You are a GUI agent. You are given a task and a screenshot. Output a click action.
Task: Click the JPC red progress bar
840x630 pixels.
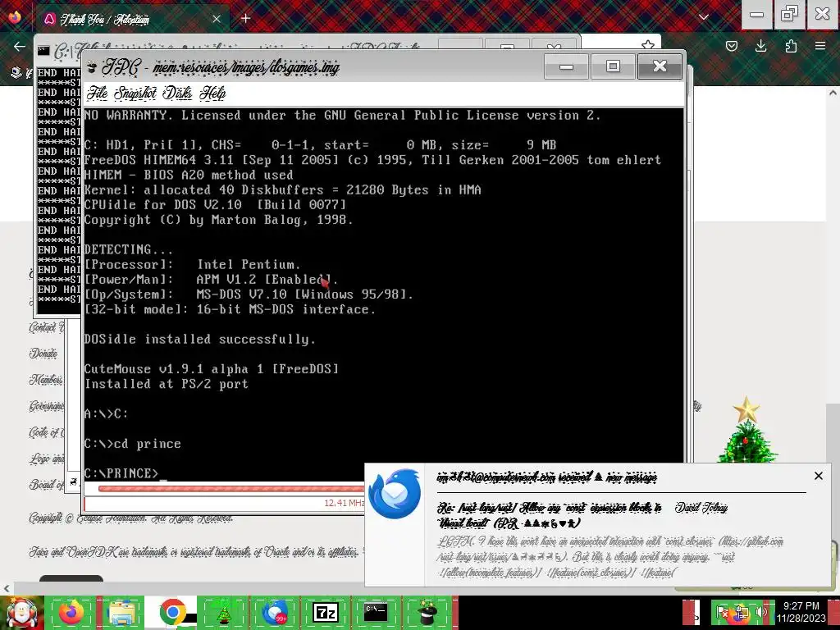coord(231,488)
